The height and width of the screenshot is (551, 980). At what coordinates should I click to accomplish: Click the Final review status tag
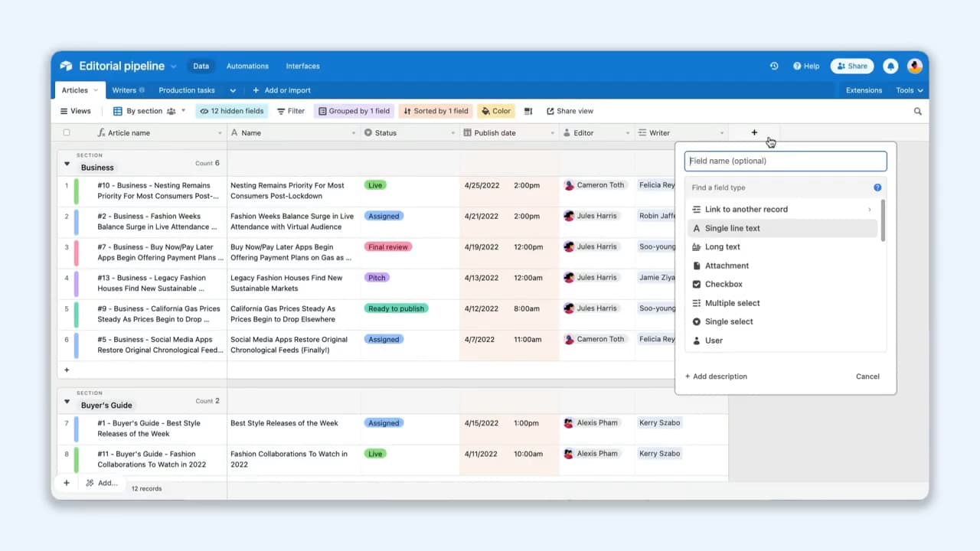point(387,247)
